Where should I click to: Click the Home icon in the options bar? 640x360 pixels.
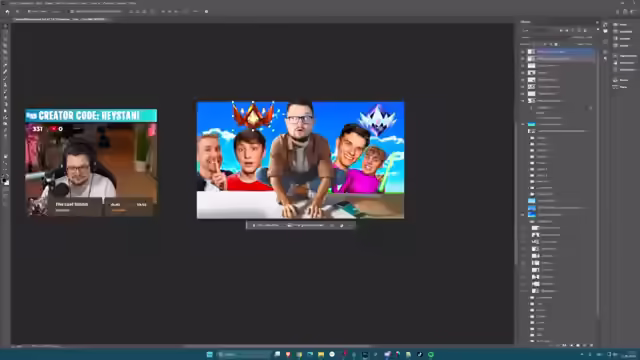coord(7,11)
